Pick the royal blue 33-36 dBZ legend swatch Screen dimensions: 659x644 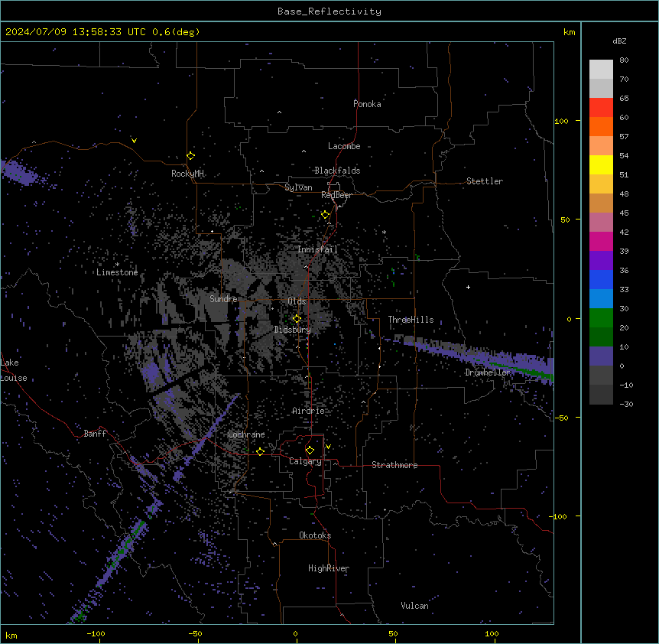(601, 279)
